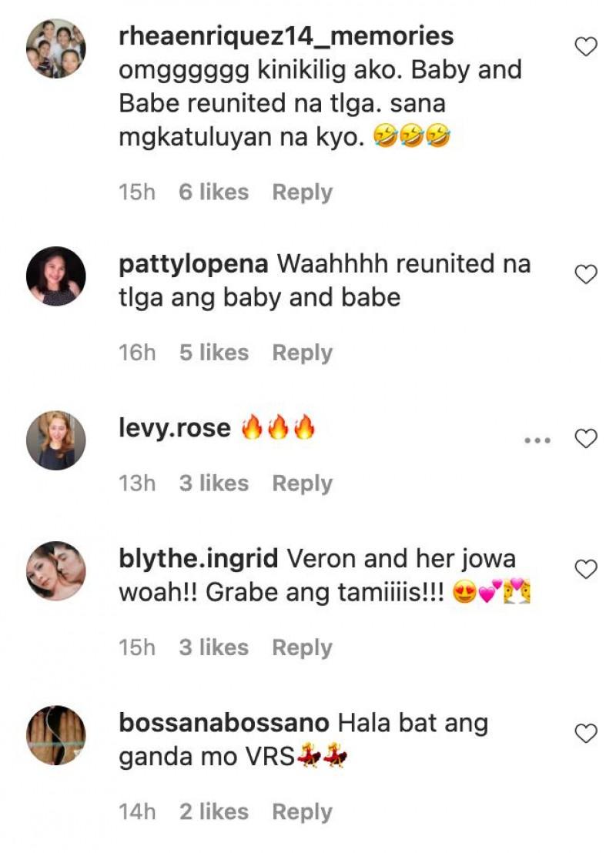Viewport: 616px width, 853px height.
Task: View the 6 likes on first comment
Action: [214, 192]
